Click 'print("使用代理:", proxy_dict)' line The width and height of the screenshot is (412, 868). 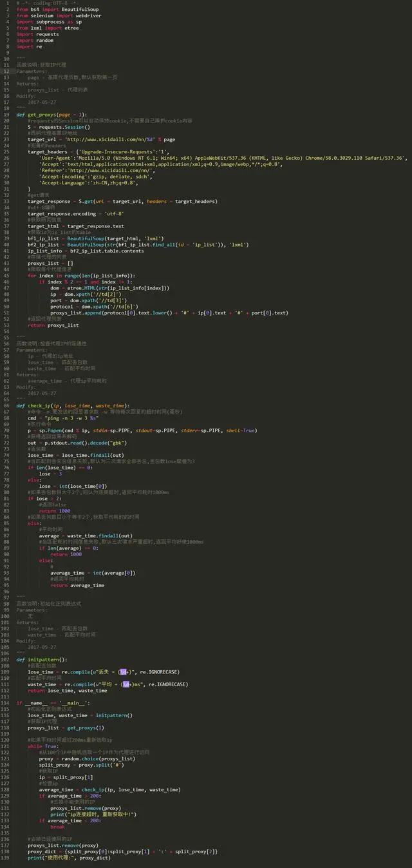tap(69, 857)
